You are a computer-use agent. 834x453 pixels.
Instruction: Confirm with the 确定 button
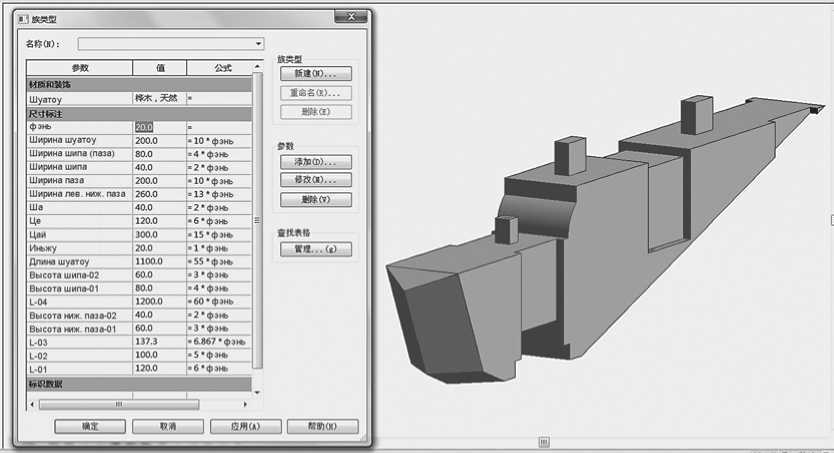(x=90, y=426)
